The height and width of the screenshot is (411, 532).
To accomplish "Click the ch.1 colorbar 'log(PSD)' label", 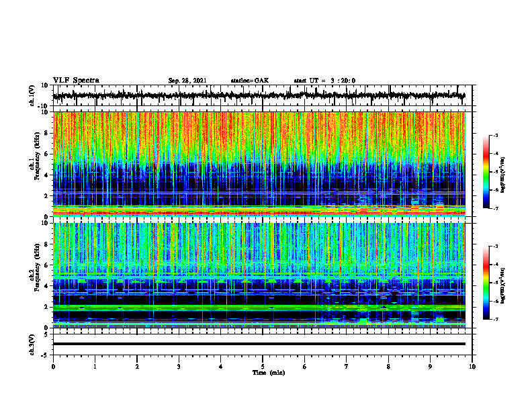I will (503, 175).
